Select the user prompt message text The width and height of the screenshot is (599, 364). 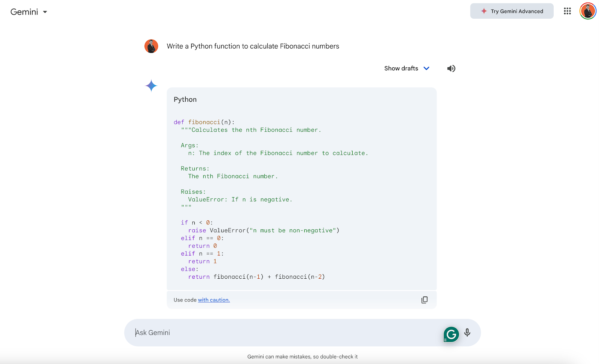(253, 46)
